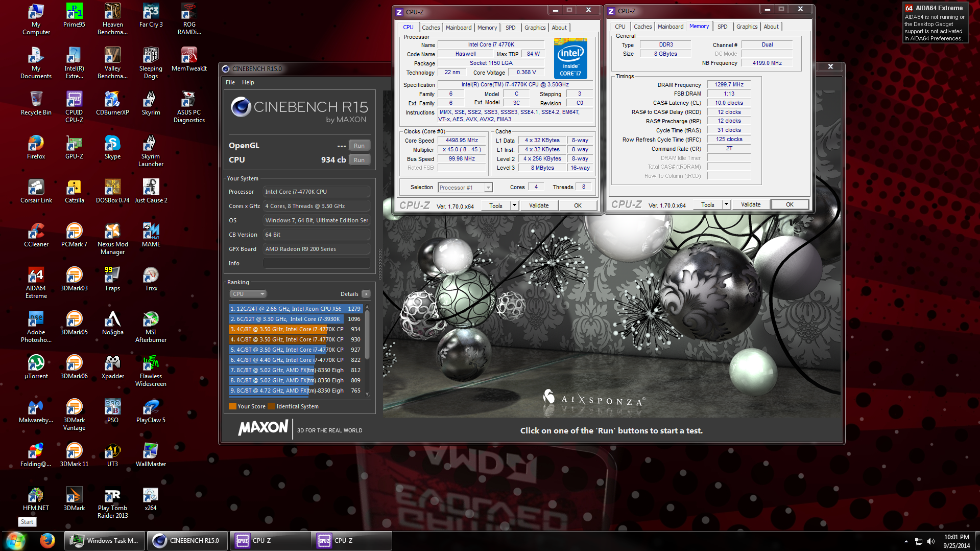Open the CPU ranking dropdown in Cinebench
Viewport: 980px width, 551px height.
click(x=248, y=294)
